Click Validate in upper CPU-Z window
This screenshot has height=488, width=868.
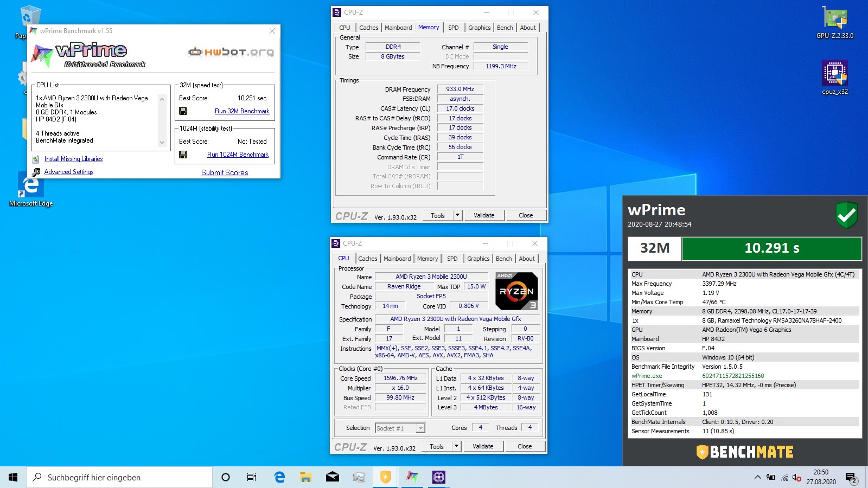pos(484,215)
